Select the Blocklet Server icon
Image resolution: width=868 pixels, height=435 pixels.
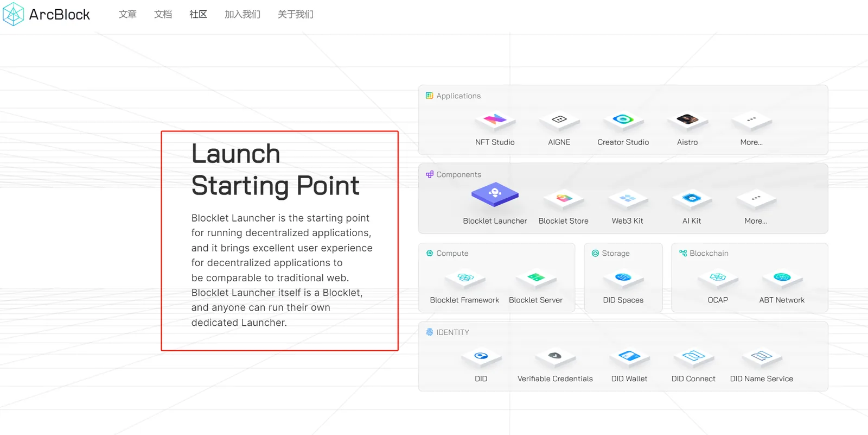click(536, 278)
